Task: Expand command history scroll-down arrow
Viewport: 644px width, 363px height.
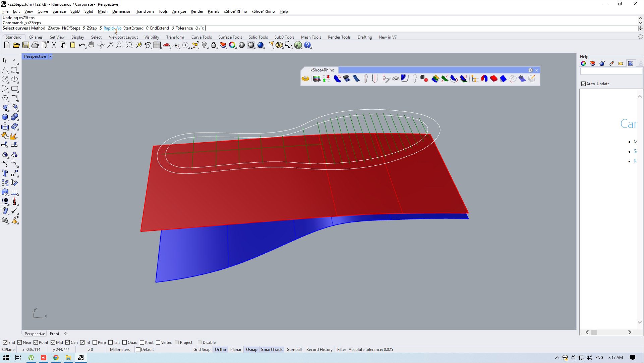Action: click(640, 23)
